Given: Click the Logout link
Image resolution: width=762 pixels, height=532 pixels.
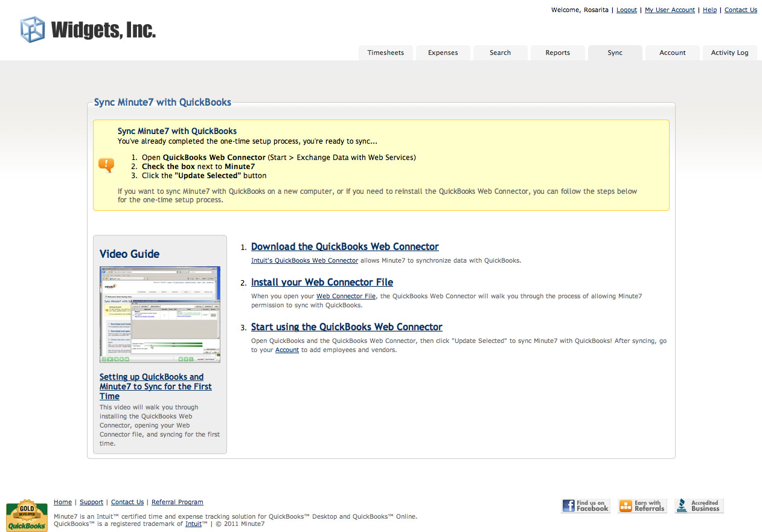Looking at the screenshot, I should pyautogui.click(x=627, y=10).
